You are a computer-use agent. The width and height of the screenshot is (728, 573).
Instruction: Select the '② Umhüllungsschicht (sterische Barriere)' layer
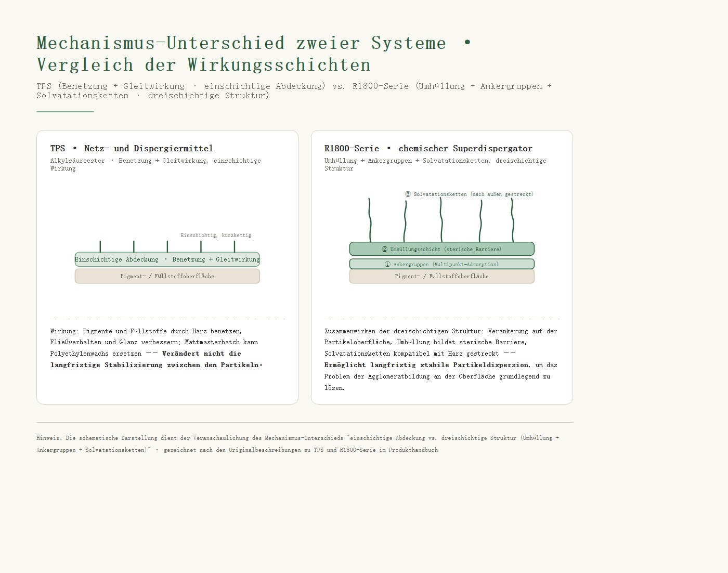click(x=442, y=249)
